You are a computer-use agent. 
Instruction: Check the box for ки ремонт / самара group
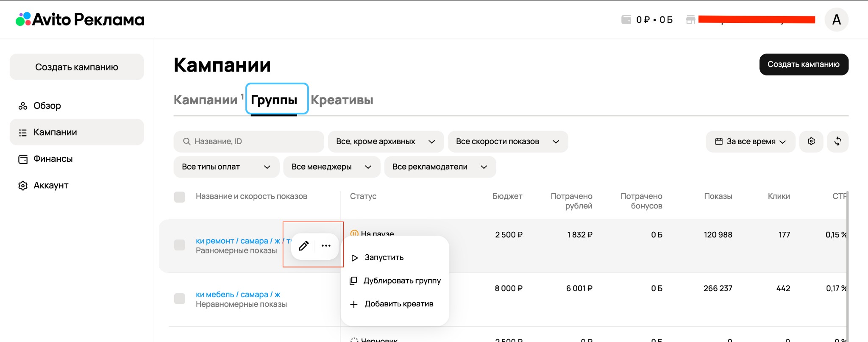coord(180,245)
